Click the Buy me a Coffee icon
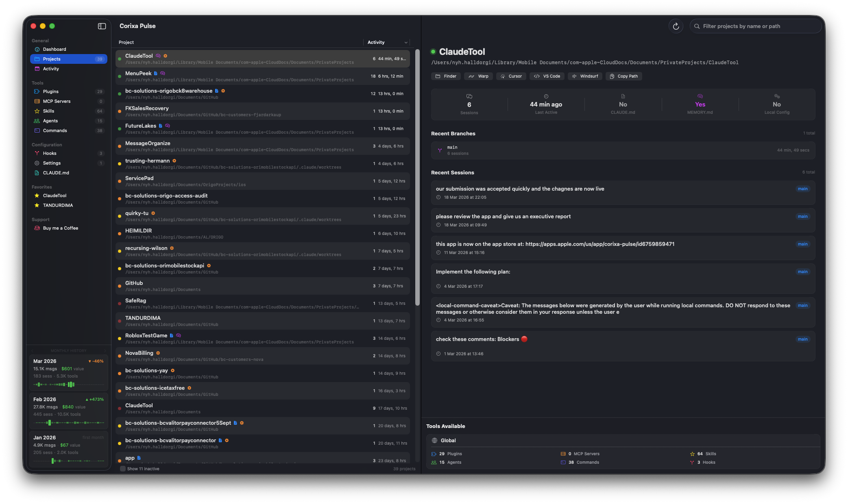 coord(37,228)
